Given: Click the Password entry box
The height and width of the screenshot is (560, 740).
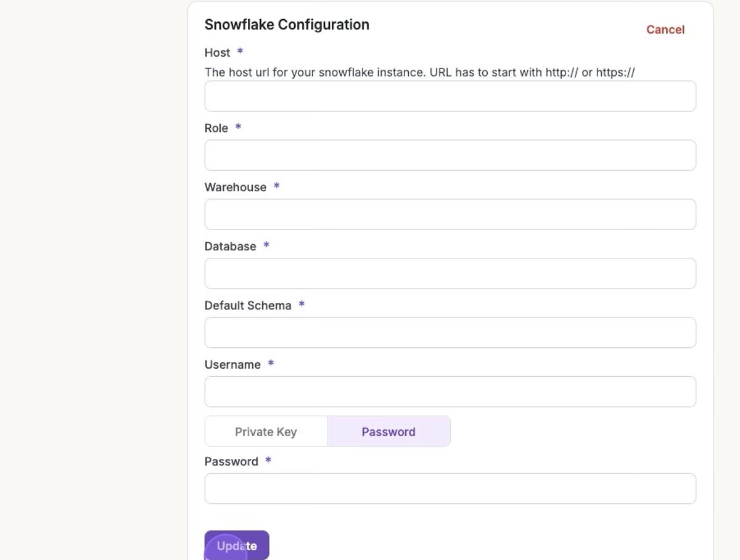Looking at the screenshot, I should tap(450, 489).
